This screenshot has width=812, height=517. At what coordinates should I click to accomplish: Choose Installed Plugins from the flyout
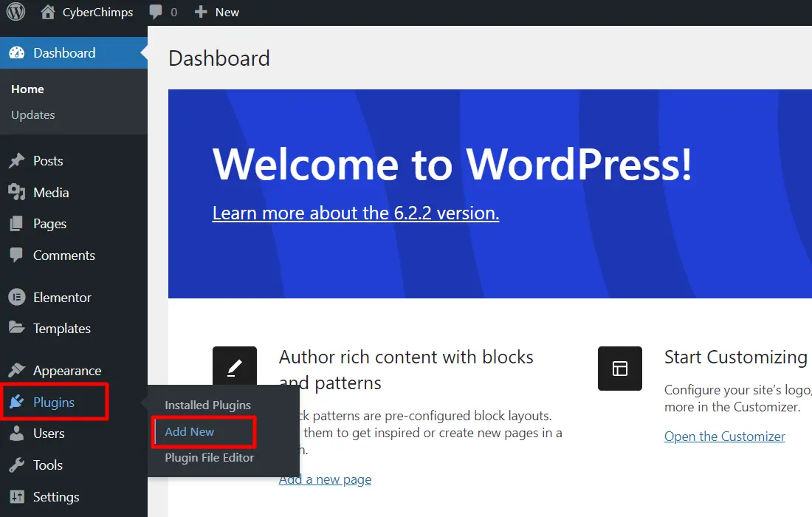207,405
